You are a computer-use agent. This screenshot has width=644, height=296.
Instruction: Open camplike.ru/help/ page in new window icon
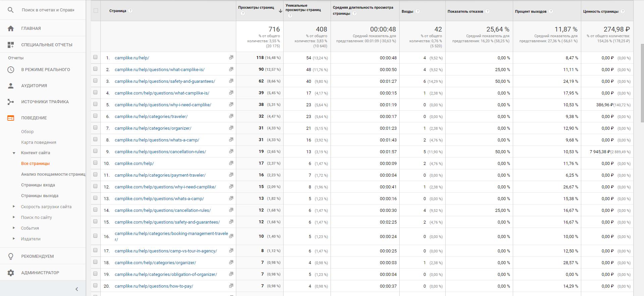point(231,58)
